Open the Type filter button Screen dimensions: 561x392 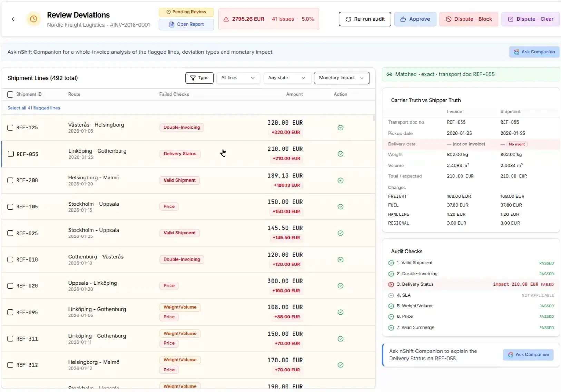click(199, 78)
